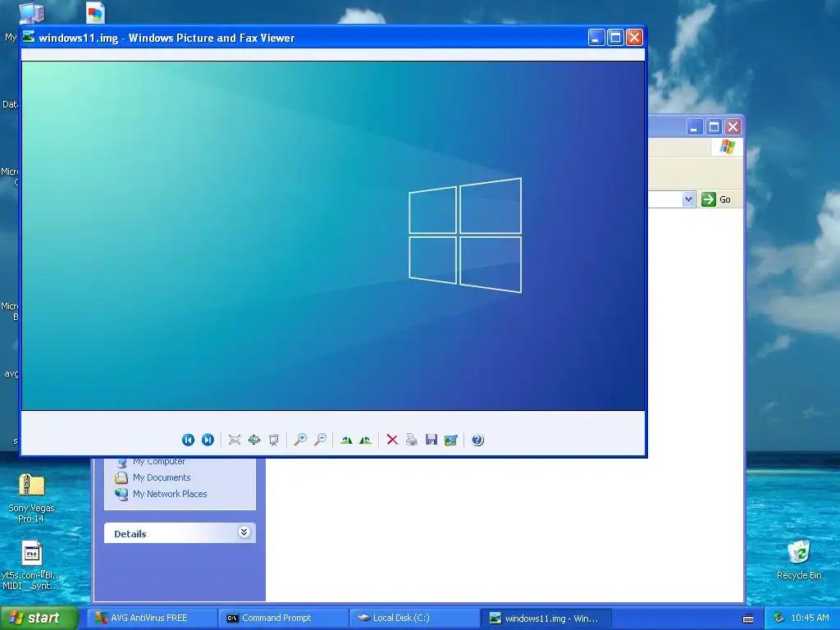Viewport: 840px width, 630px height.
Task: Open My Documents link in Explorer sidebar
Action: (x=162, y=477)
